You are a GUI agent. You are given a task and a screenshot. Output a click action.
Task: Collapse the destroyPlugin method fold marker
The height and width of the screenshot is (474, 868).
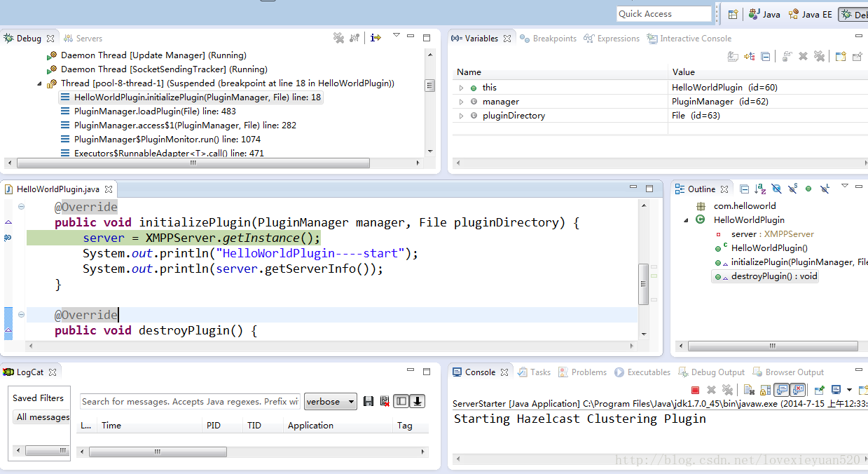(x=22, y=315)
